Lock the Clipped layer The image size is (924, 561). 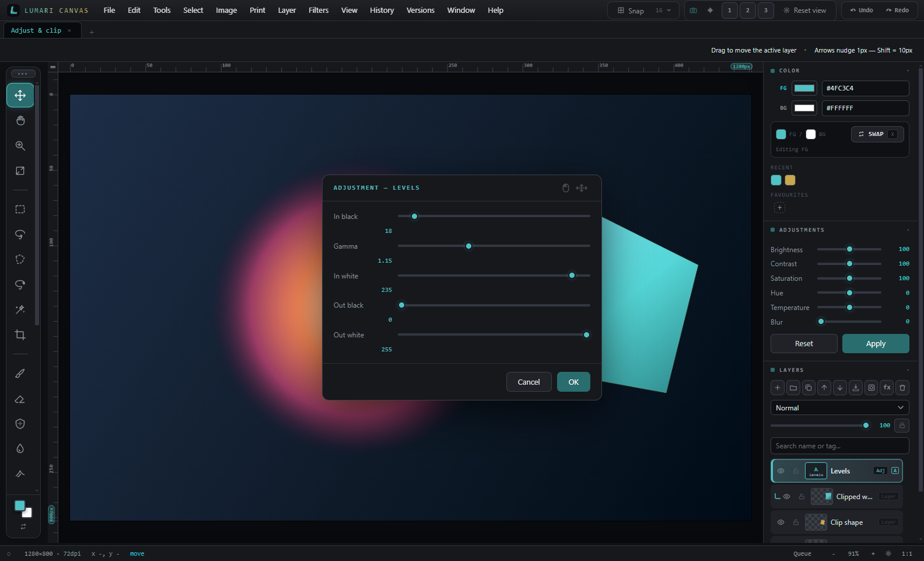point(801,497)
